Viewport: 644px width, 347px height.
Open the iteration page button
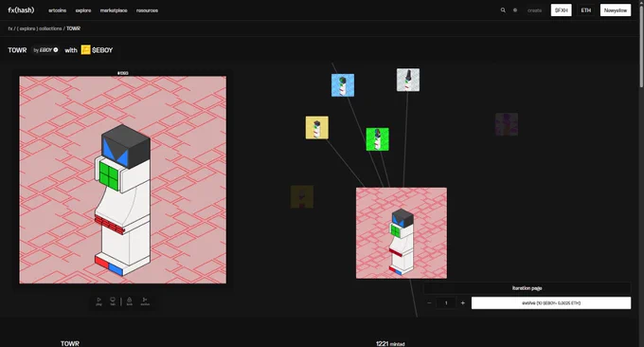(527, 288)
